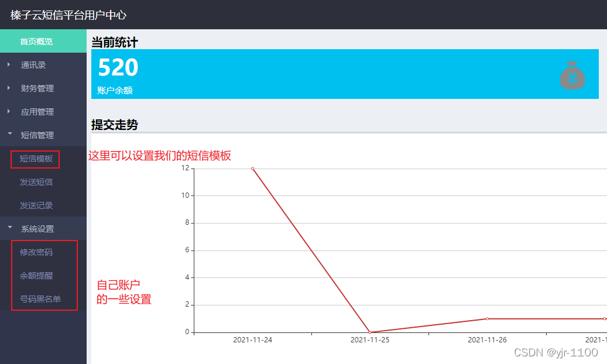Open 发送记录 page

36,205
